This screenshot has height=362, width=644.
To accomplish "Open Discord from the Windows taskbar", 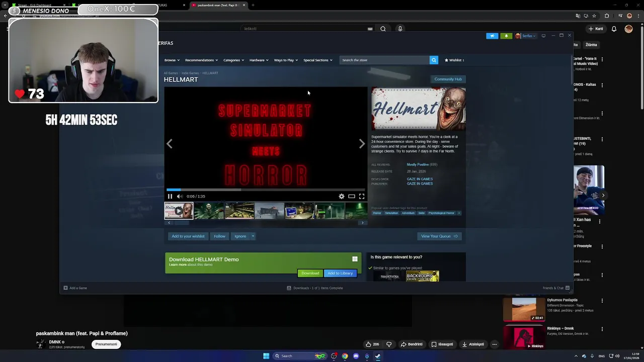I will (356, 356).
